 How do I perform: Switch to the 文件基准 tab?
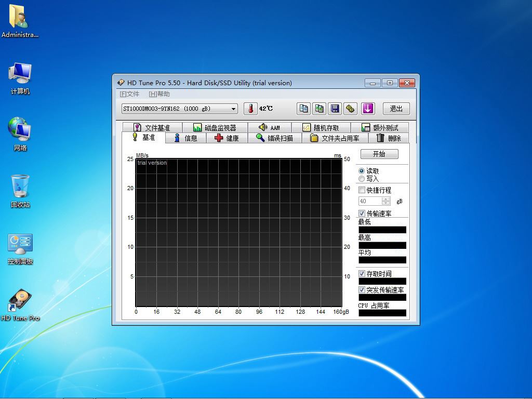point(152,128)
